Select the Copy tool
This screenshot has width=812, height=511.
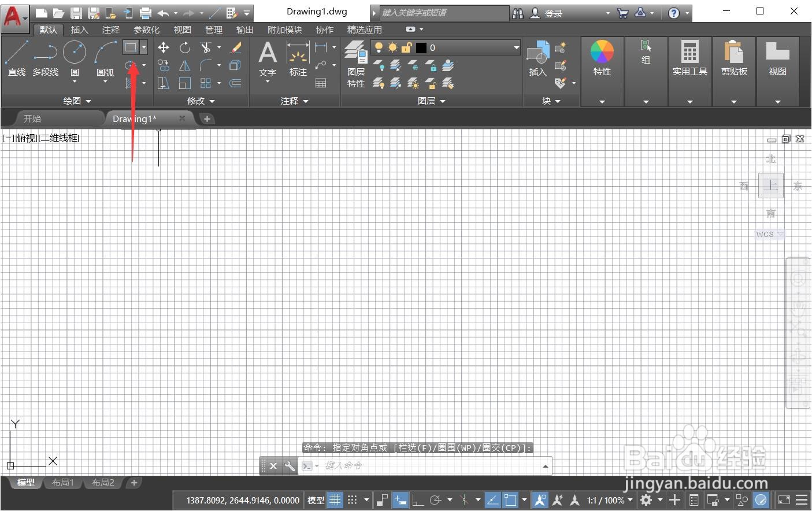(164, 65)
